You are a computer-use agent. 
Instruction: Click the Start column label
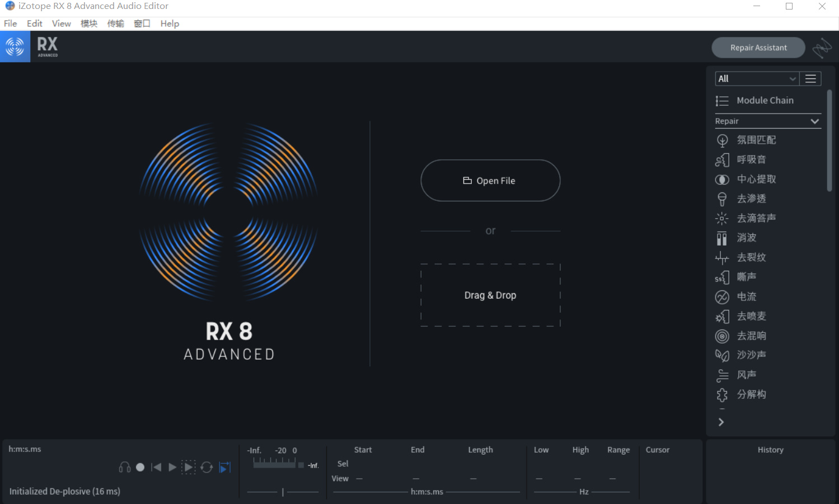(x=363, y=450)
